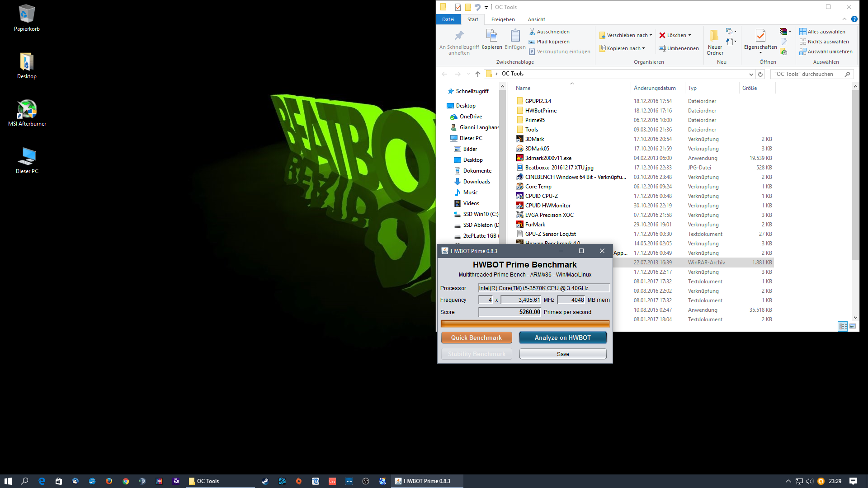Screen dimensions: 868x488
Task: Switch to large thumbnails view icon
Action: click(853, 326)
